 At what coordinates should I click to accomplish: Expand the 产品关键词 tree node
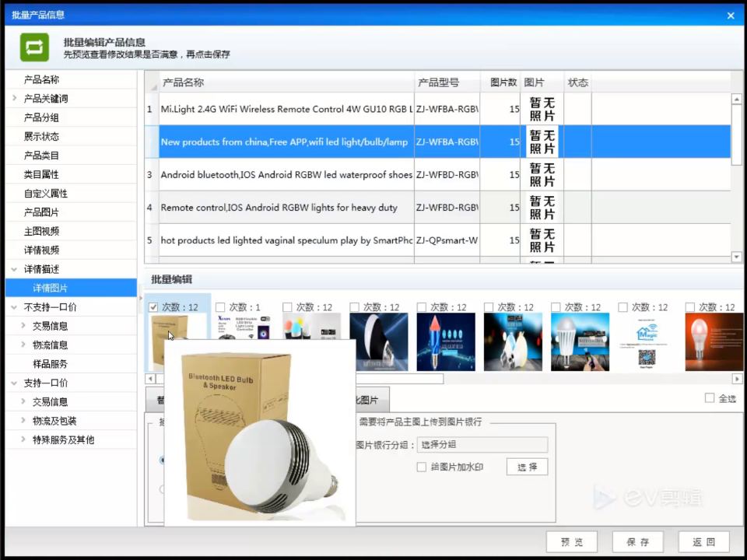[x=14, y=98]
